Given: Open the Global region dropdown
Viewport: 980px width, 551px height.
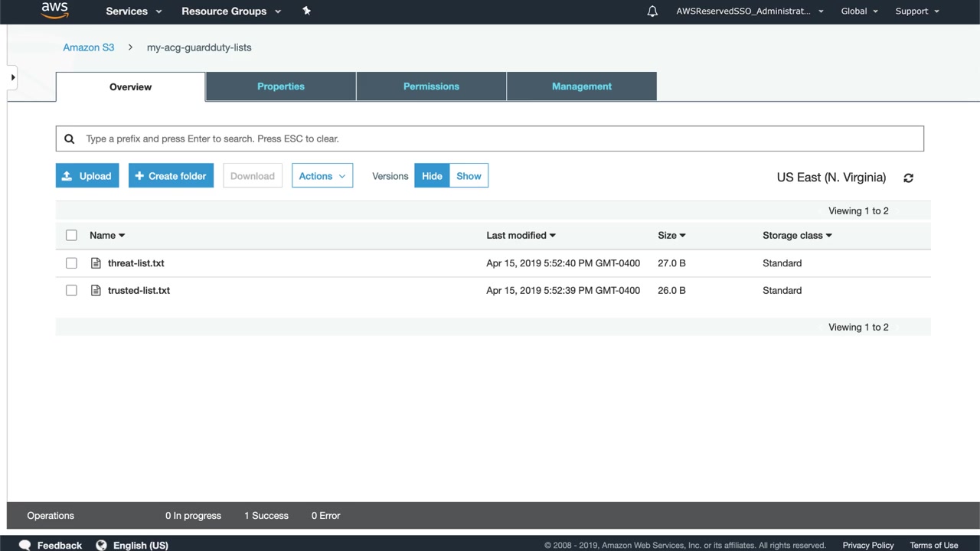Looking at the screenshot, I should [x=860, y=11].
